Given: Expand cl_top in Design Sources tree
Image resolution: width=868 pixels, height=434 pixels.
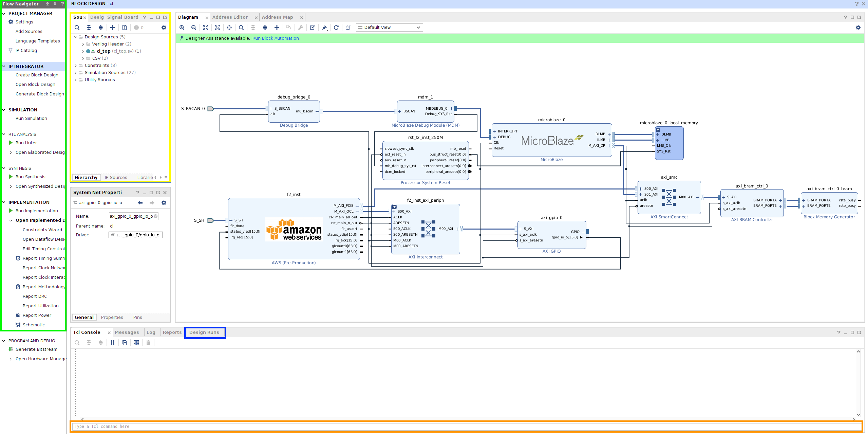Looking at the screenshot, I should [x=83, y=51].
